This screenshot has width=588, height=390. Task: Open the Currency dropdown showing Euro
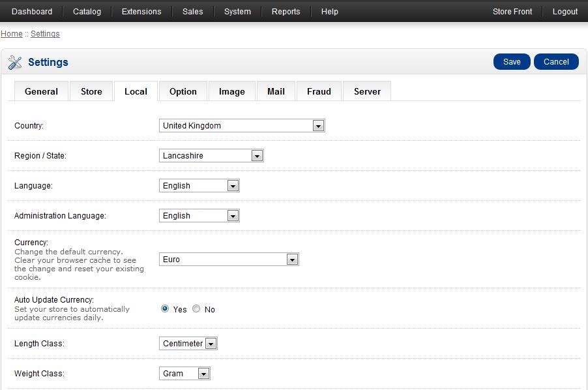pyautogui.click(x=229, y=260)
